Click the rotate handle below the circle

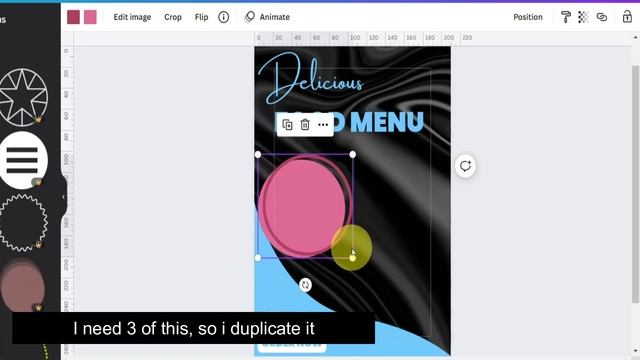point(305,285)
